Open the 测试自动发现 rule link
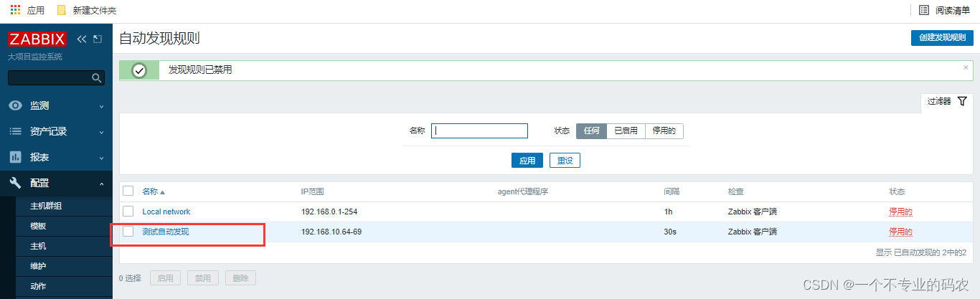This screenshot has width=980, height=299. [x=166, y=232]
